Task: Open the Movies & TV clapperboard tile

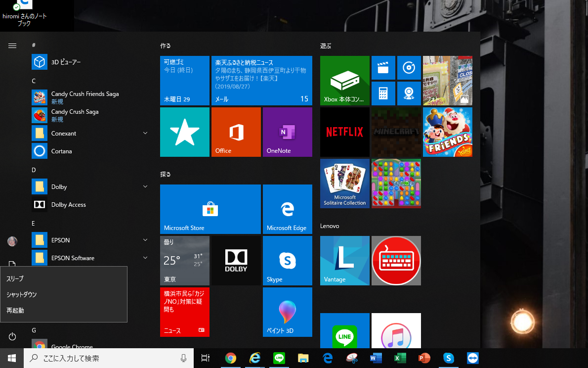Action: (383, 68)
